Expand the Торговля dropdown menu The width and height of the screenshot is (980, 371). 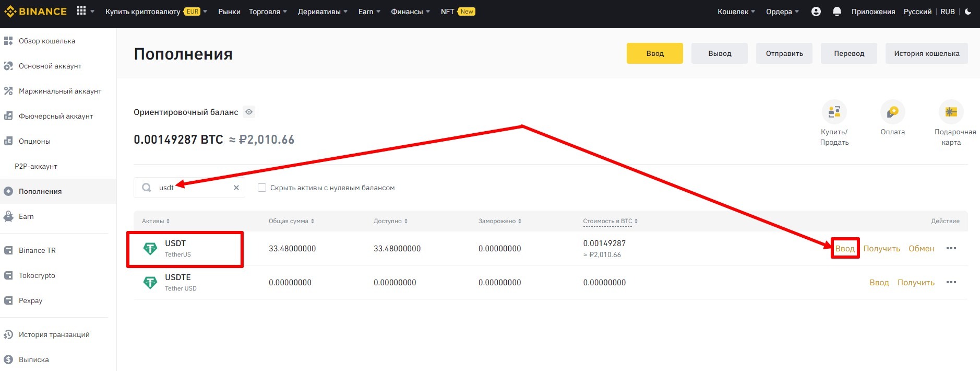pos(268,11)
